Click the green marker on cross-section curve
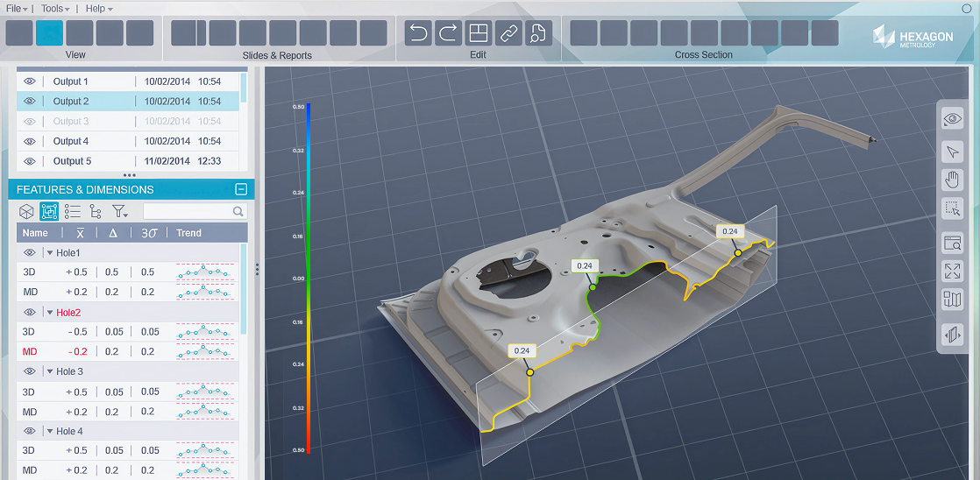The image size is (980, 480). (593, 288)
